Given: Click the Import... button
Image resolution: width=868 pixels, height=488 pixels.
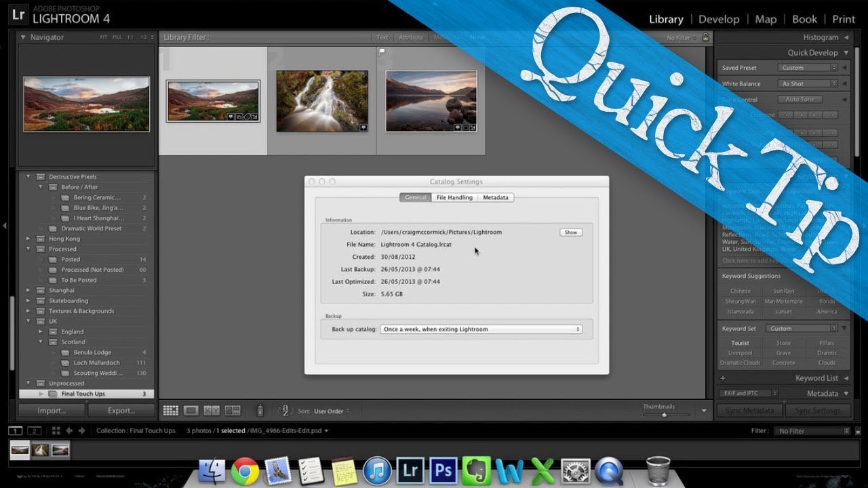Looking at the screenshot, I should [x=52, y=411].
